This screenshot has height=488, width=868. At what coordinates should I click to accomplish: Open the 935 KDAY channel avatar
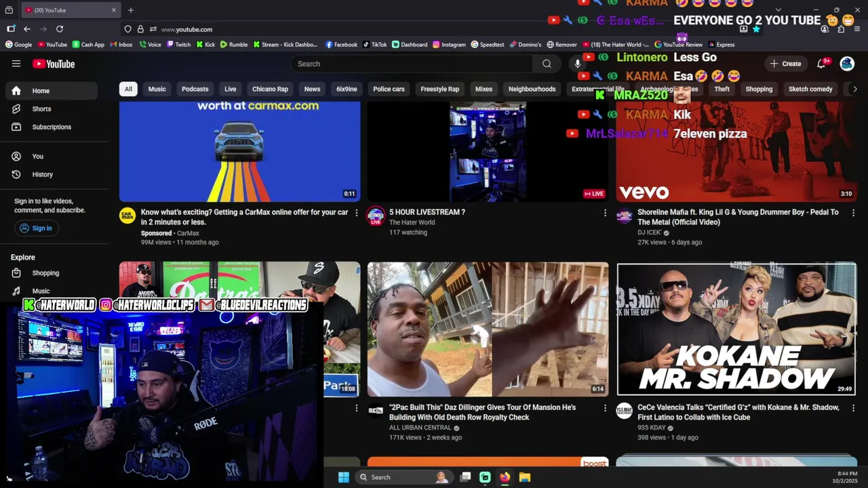tap(624, 411)
